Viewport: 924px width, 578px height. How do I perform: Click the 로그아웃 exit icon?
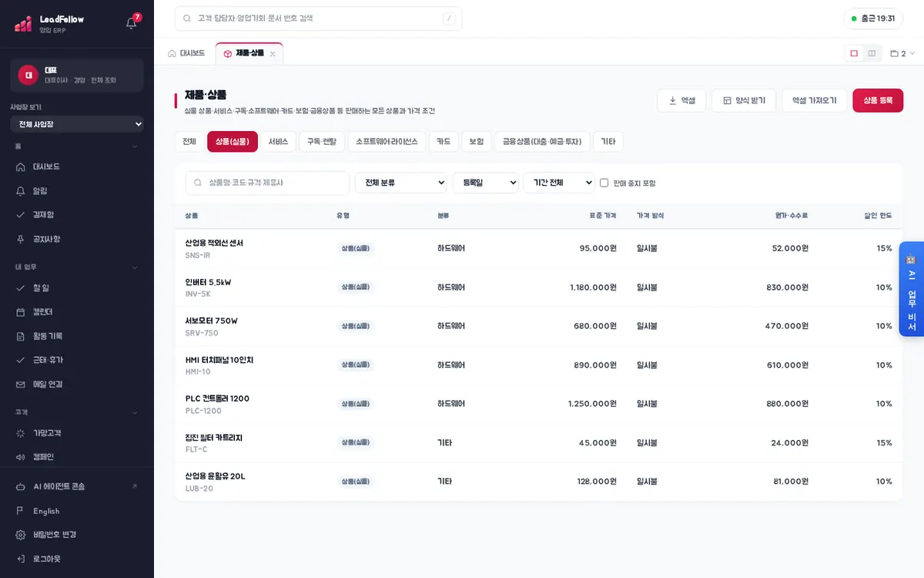point(21,559)
